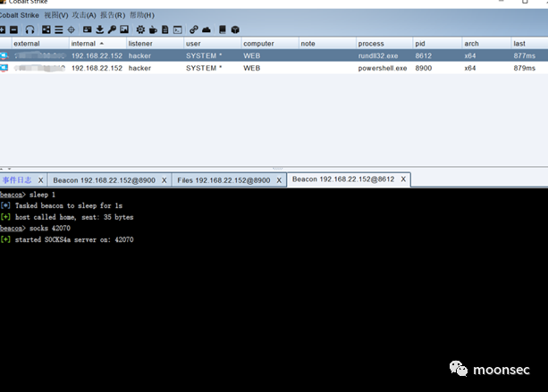Sort by the listener column header
This screenshot has width=548, height=392.
pyautogui.click(x=155, y=43)
